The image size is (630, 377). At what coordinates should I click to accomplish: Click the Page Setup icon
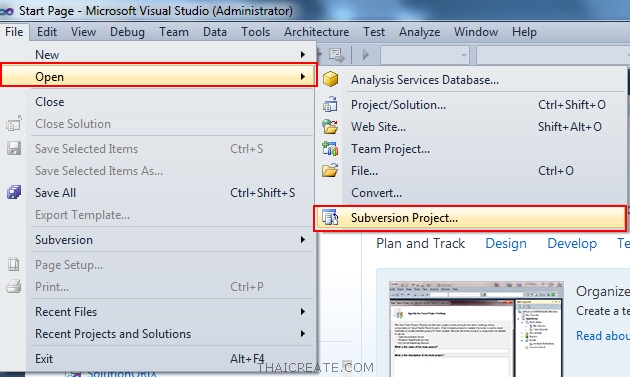click(x=14, y=264)
